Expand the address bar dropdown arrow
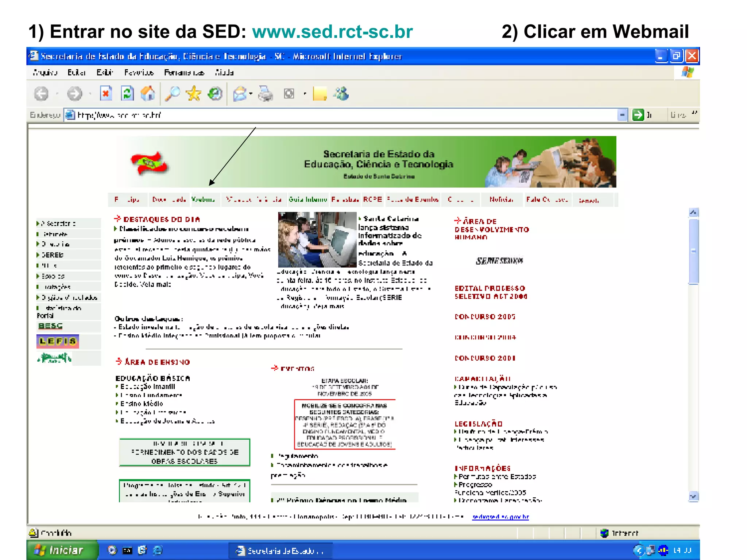 622,115
